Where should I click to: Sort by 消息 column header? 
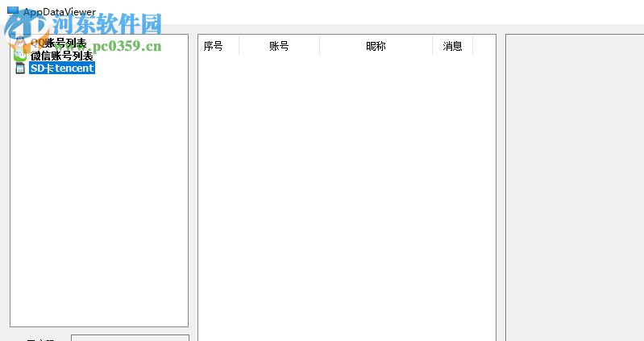coord(453,46)
